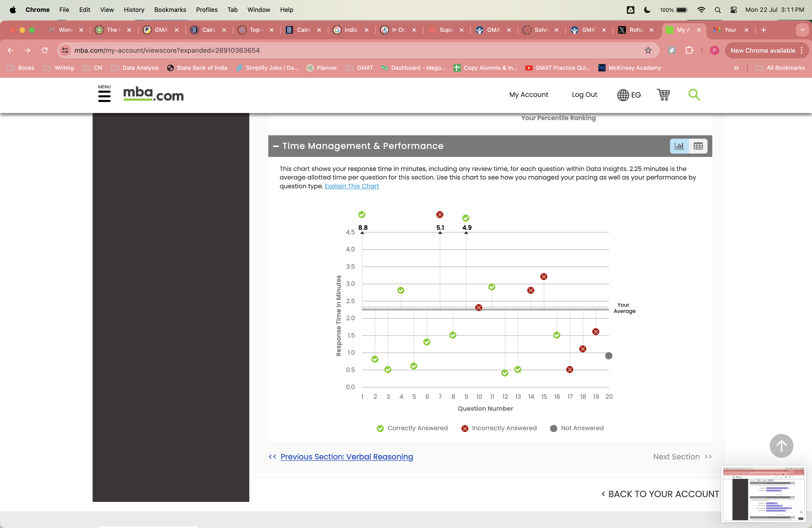The image size is (812, 528).
Task: Open the tab search chevron
Action: [803, 30]
